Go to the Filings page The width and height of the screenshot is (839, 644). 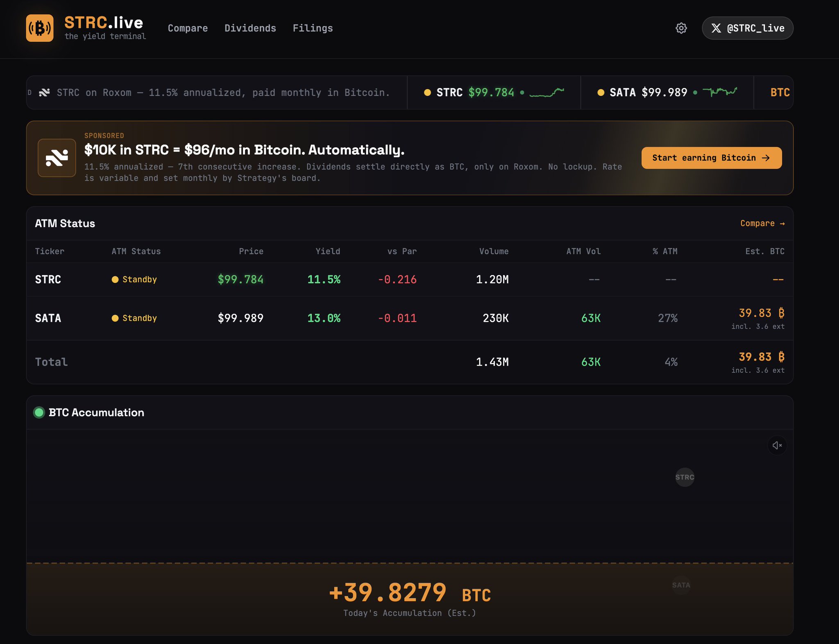(313, 28)
